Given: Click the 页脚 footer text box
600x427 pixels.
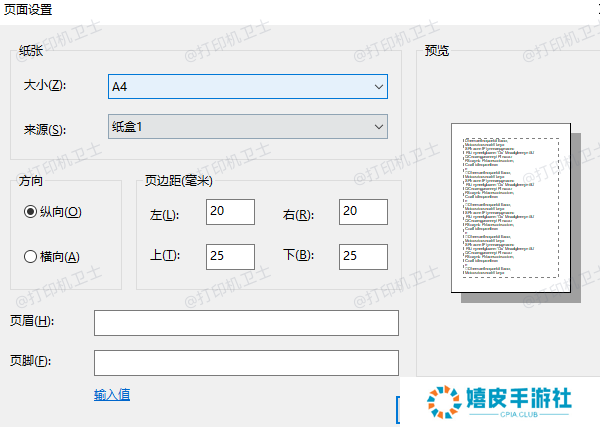Looking at the screenshot, I should click(x=246, y=363).
